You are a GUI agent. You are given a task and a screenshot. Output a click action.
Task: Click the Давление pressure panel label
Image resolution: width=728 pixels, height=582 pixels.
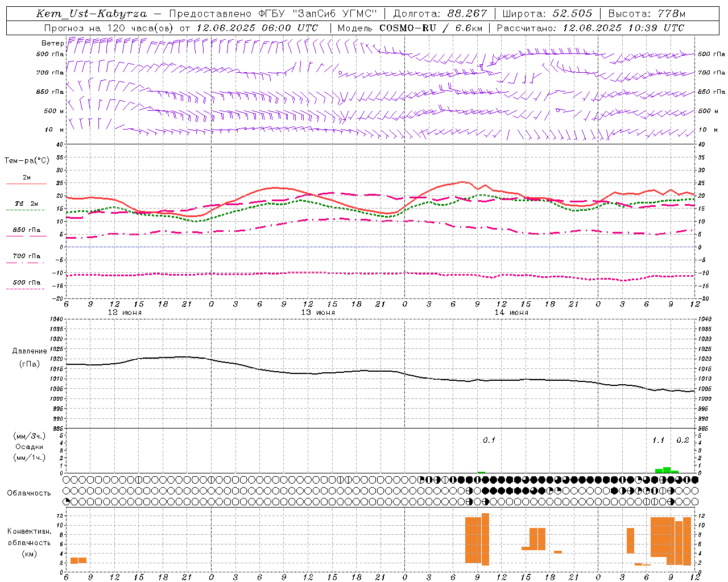point(30,351)
